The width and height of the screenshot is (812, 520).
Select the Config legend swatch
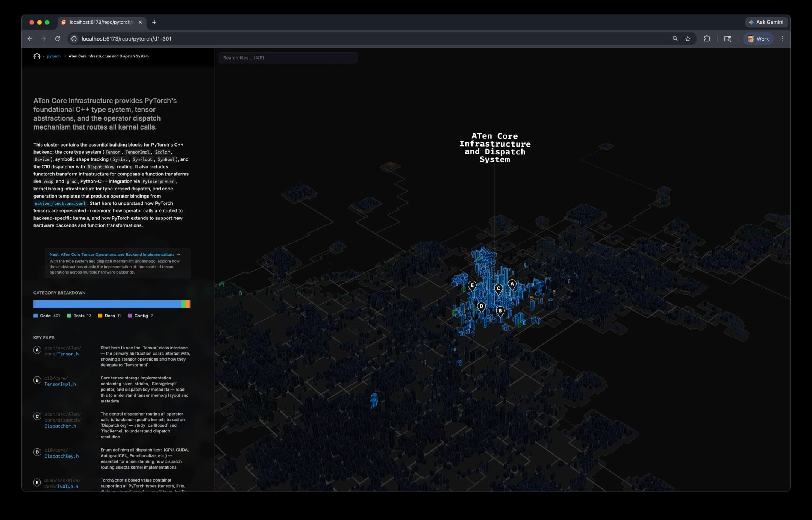130,316
